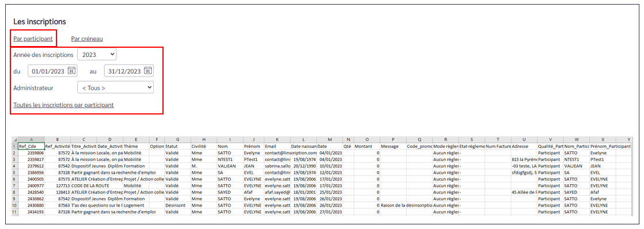Click the end date field 31/12/2023
This screenshot has height=229, width=644.
coord(129,71)
